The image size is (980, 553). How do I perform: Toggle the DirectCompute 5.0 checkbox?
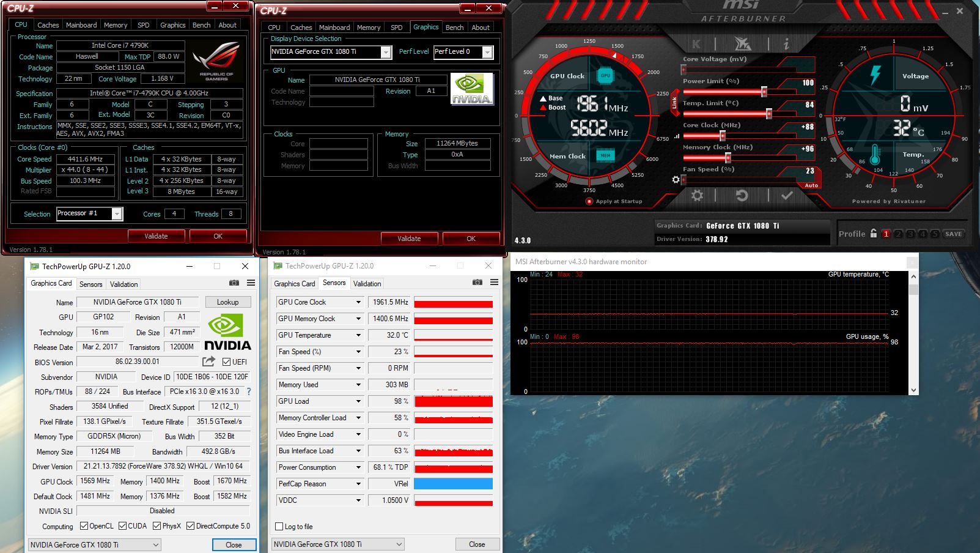click(x=190, y=525)
